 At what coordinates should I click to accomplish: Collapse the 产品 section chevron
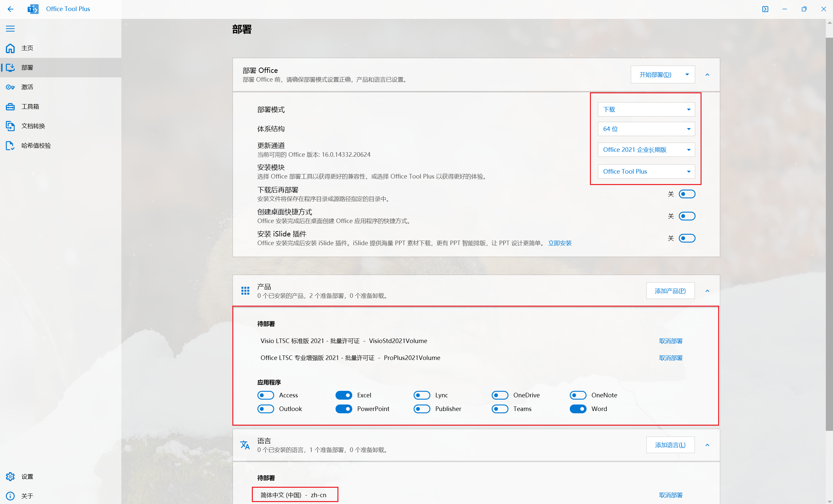tap(707, 291)
